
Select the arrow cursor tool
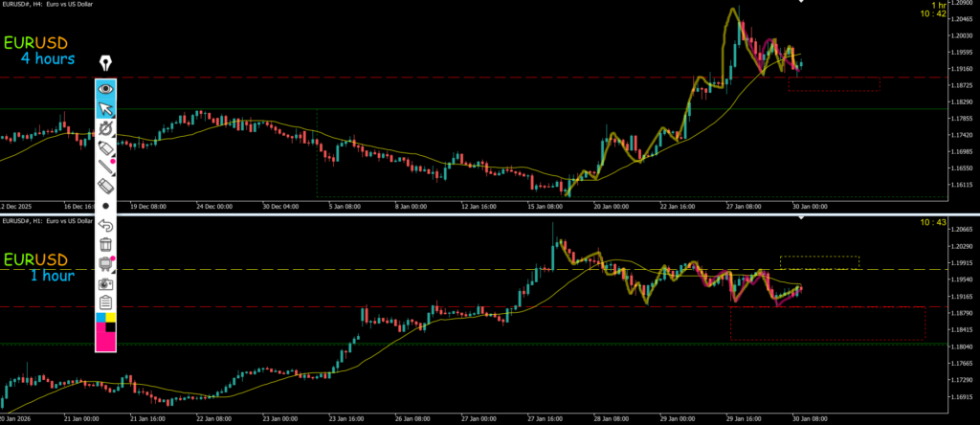point(105,108)
